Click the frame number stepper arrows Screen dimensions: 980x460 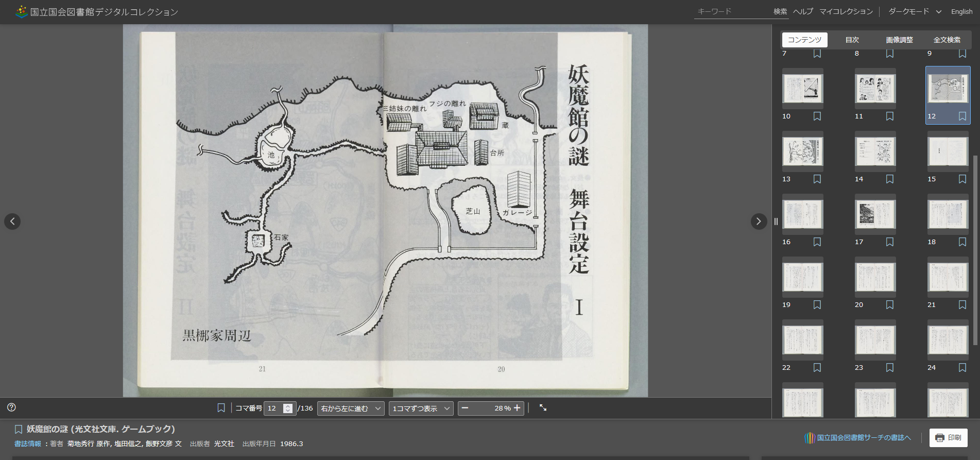288,408
